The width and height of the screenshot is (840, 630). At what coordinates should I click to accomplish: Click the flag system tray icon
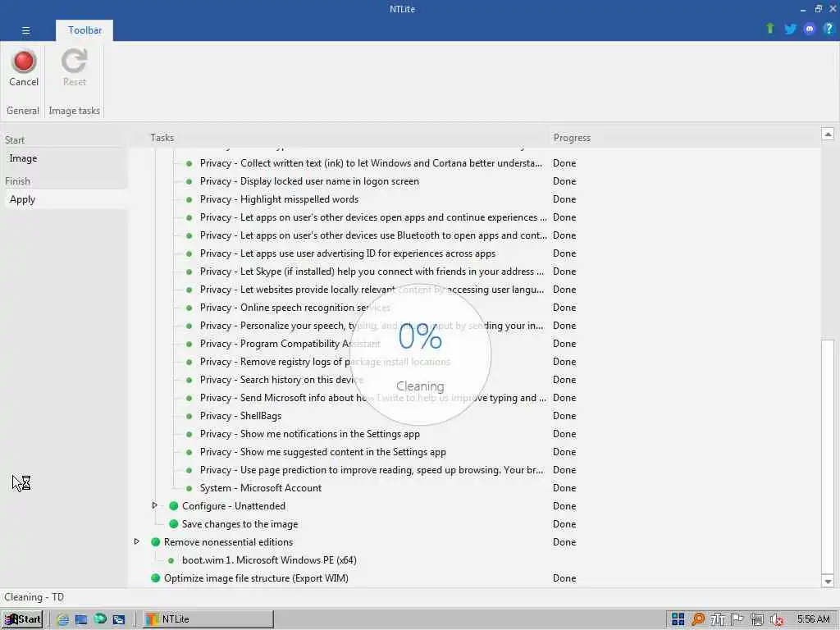pos(737,619)
